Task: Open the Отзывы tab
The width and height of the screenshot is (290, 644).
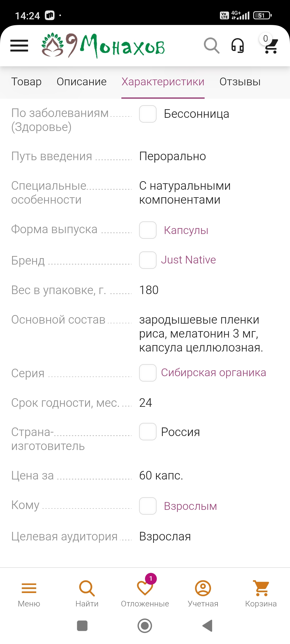Action: click(240, 82)
